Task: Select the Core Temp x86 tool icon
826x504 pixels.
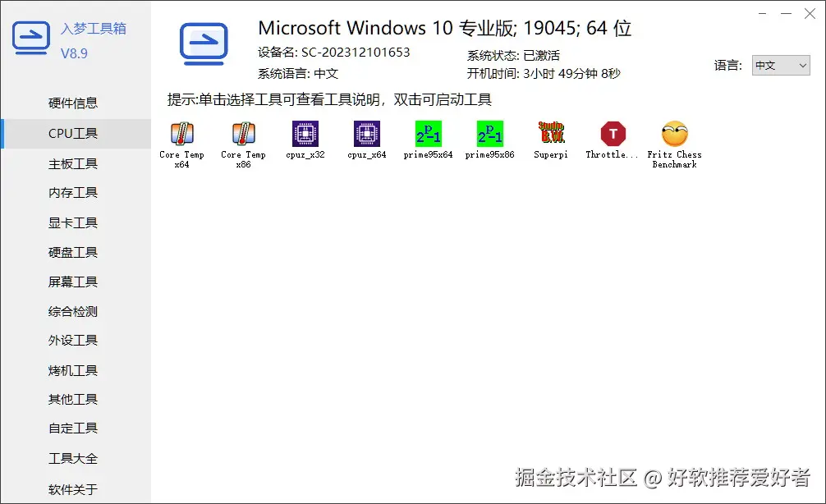Action: [x=243, y=134]
